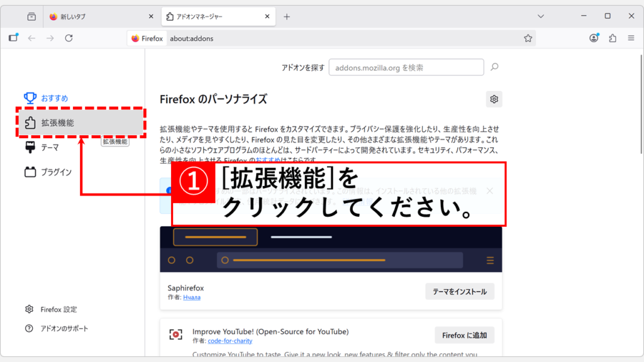Click the plugin icon beside プラグイン
Image resolution: width=644 pixels, height=362 pixels.
pos(30,172)
